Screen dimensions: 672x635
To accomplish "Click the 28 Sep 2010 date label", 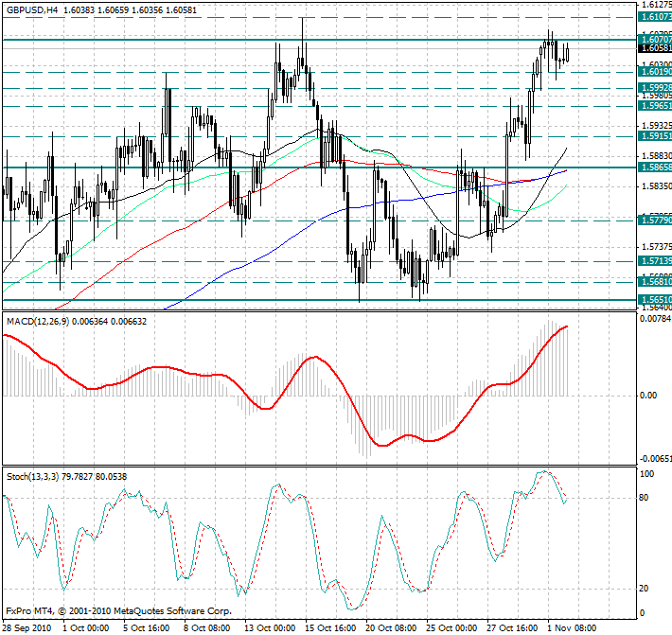I will point(27,628).
